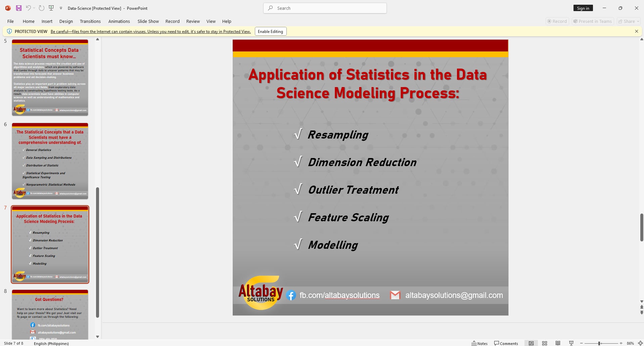Dismiss the Protected View message bar
644x346 pixels.
pos(636,31)
